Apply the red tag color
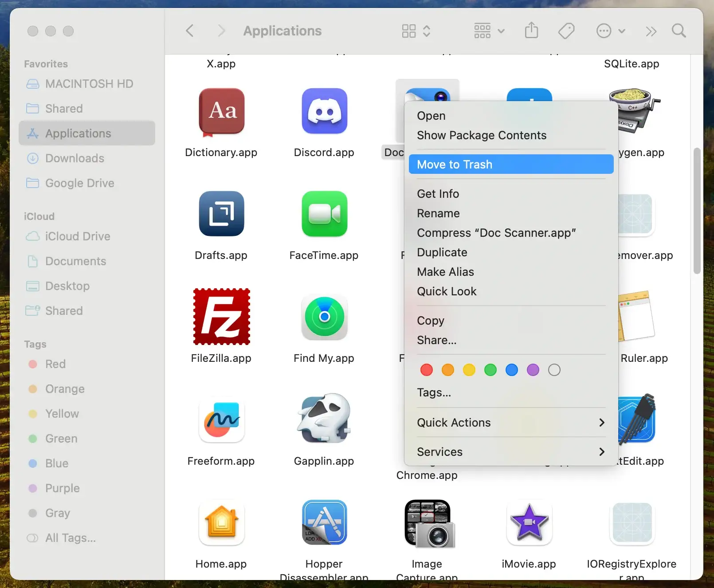The width and height of the screenshot is (714, 588). (426, 370)
